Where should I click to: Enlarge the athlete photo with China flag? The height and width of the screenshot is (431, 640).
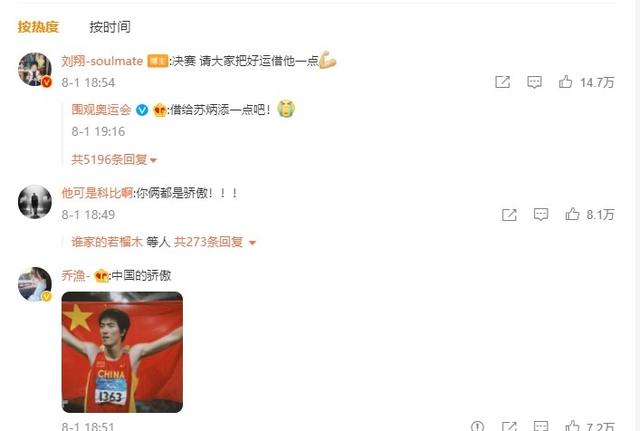(x=122, y=352)
